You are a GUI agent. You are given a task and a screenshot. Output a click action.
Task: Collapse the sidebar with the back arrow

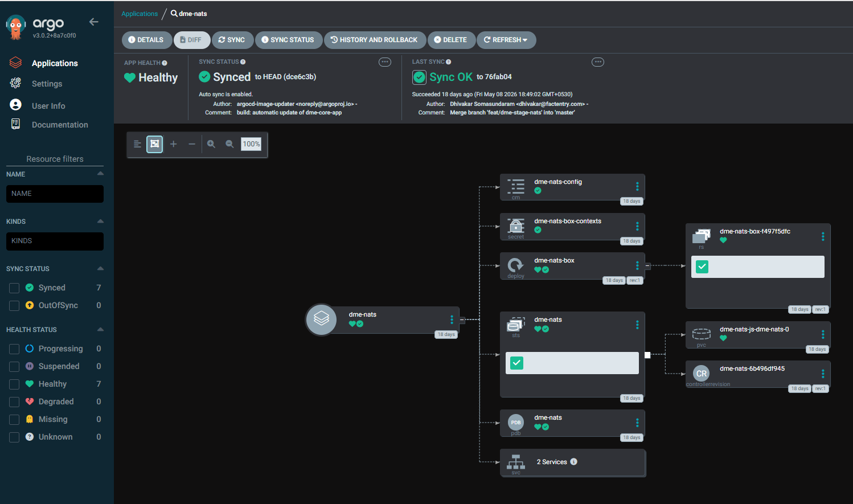(94, 22)
